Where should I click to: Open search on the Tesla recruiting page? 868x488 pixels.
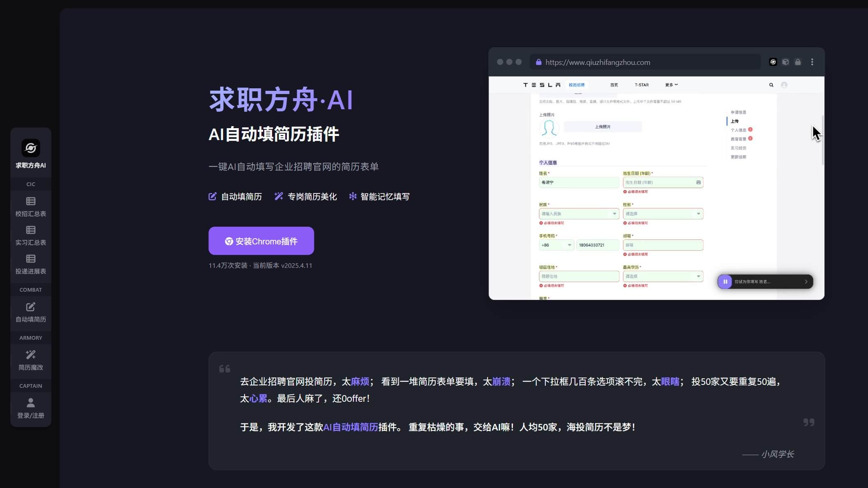[771, 85]
